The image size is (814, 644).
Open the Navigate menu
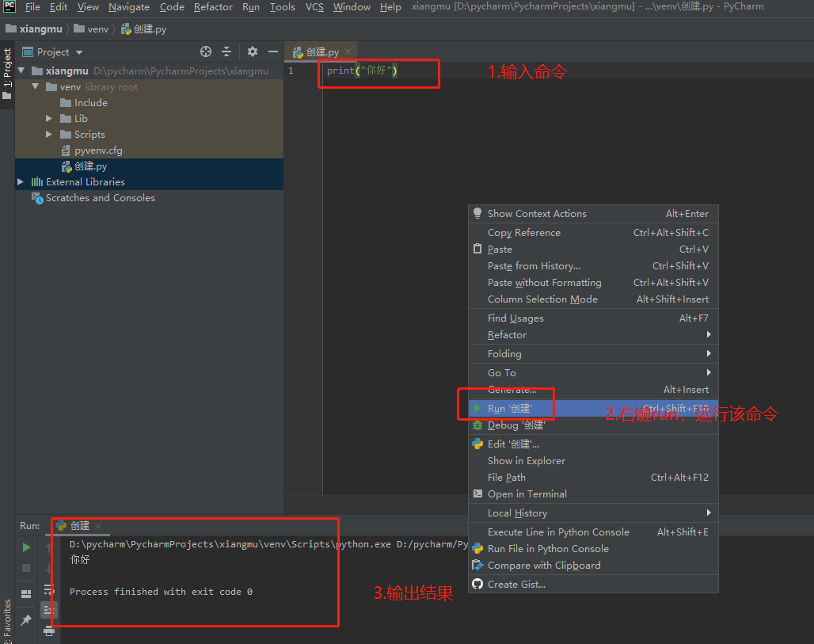[129, 7]
